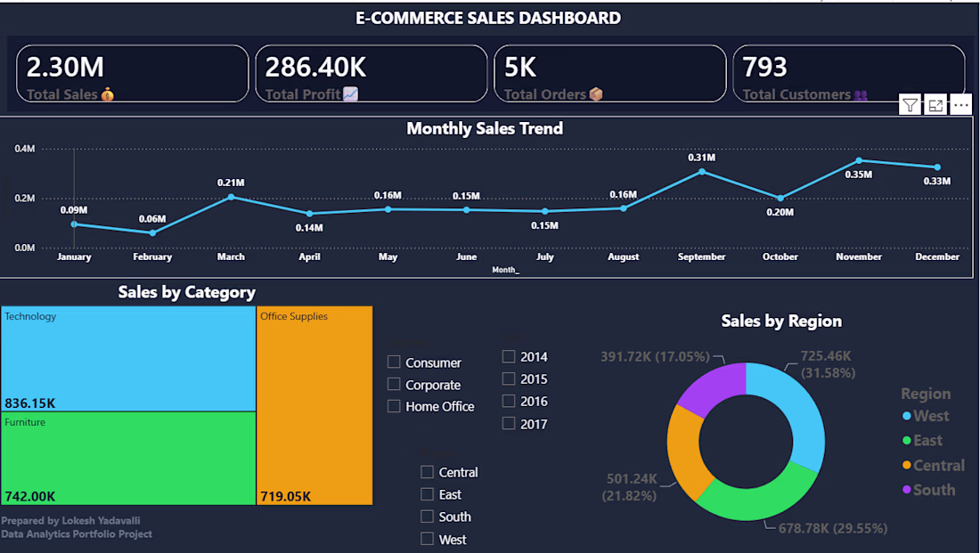Click the chart icon beside Total Profit

pyautogui.click(x=351, y=94)
